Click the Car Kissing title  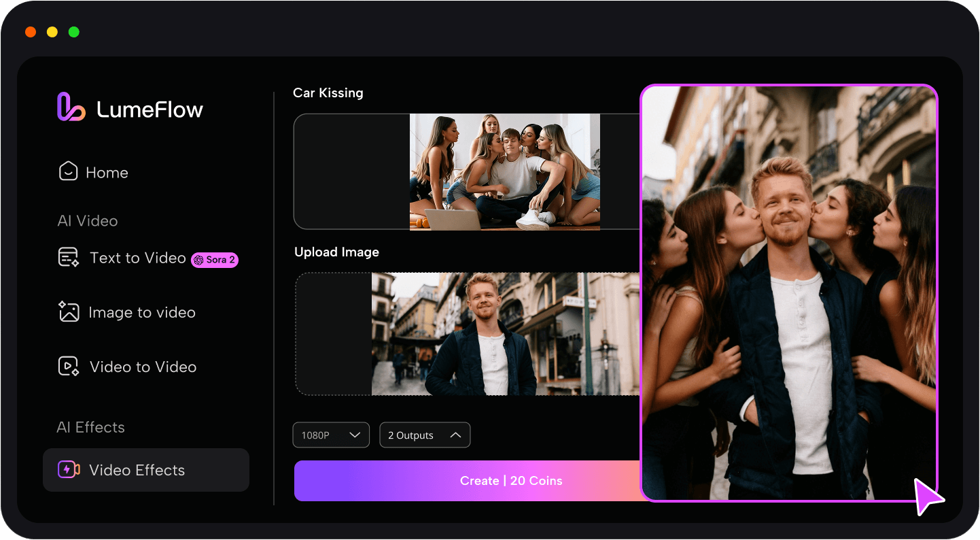(x=328, y=92)
